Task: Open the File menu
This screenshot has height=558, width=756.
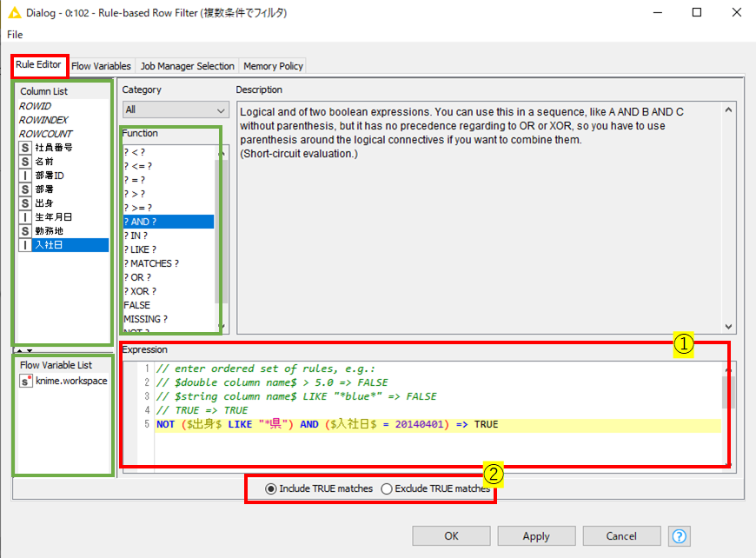Action: [15, 35]
